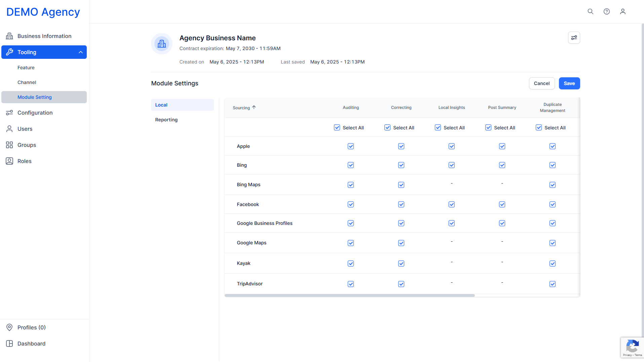This screenshot has width=644, height=362.
Task: Switch to the Local tab
Action: pos(182,105)
